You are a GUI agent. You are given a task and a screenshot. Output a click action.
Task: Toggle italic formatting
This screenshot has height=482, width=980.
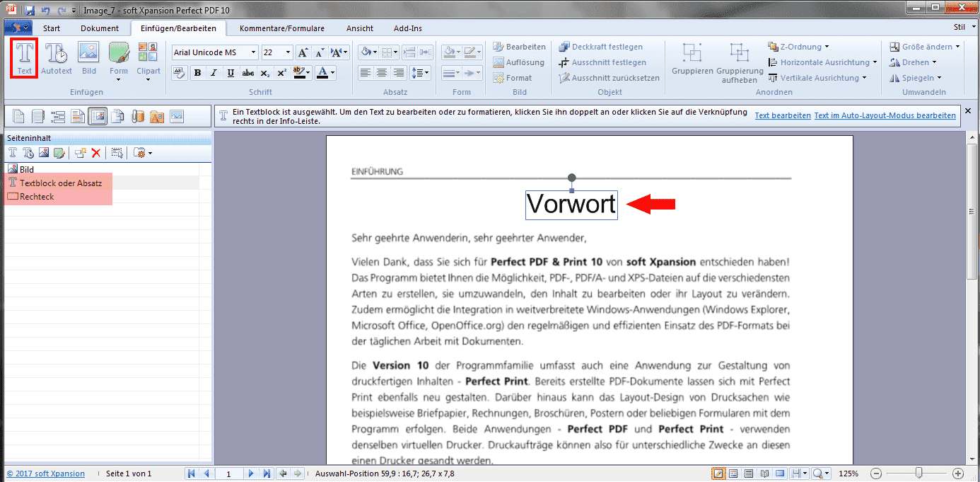(x=214, y=73)
